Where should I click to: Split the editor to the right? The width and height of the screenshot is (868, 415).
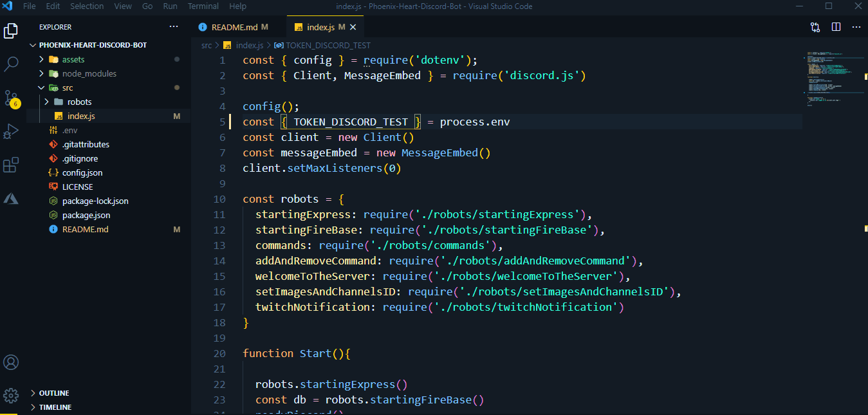pyautogui.click(x=836, y=27)
